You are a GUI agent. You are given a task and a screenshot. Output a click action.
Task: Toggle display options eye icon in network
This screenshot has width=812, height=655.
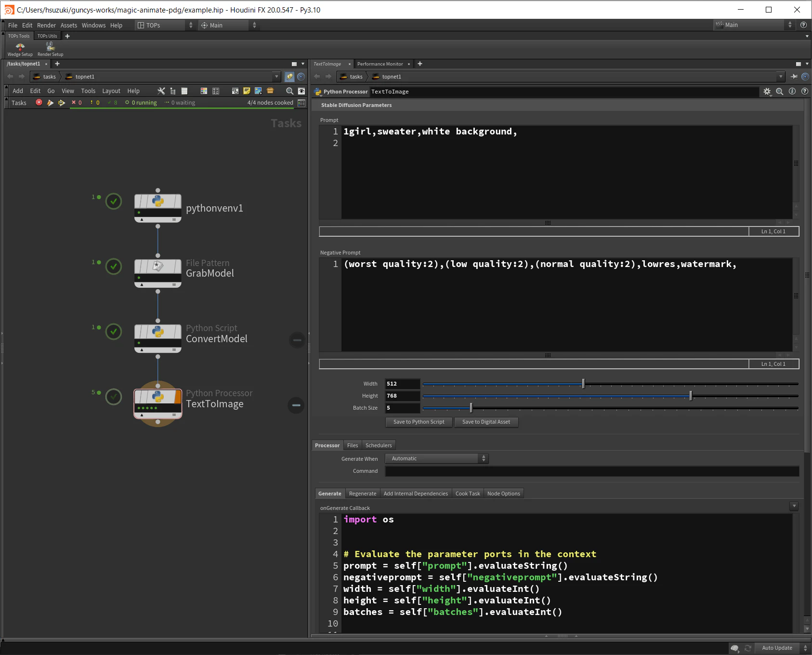301,91
